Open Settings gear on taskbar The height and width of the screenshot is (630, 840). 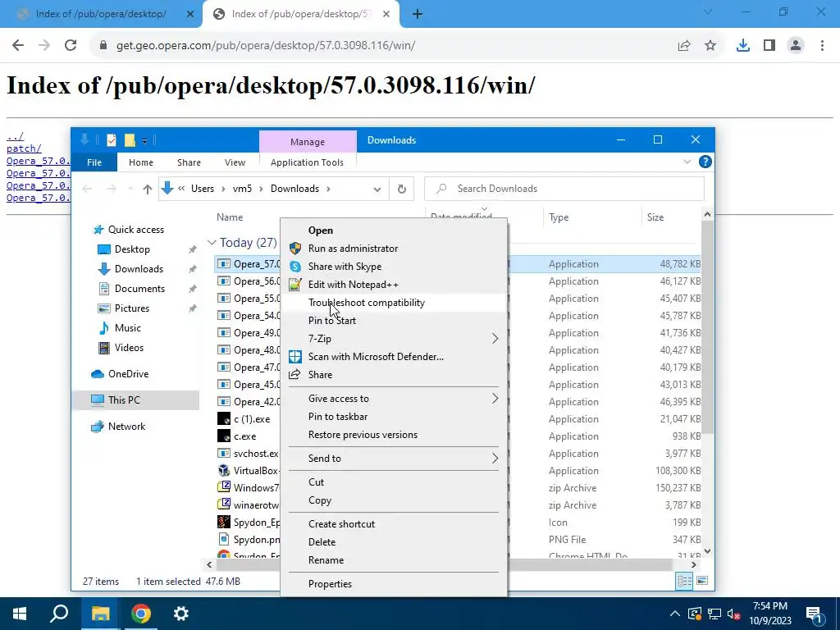pyautogui.click(x=181, y=614)
